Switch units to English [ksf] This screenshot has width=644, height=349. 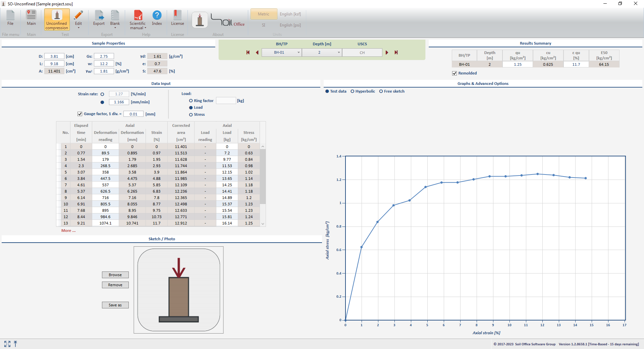point(290,14)
